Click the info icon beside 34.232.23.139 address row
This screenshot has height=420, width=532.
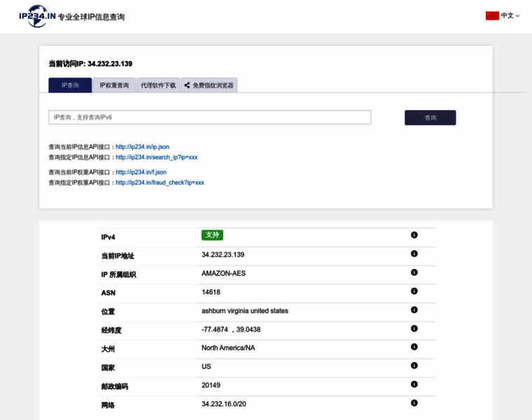click(x=414, y=253)
